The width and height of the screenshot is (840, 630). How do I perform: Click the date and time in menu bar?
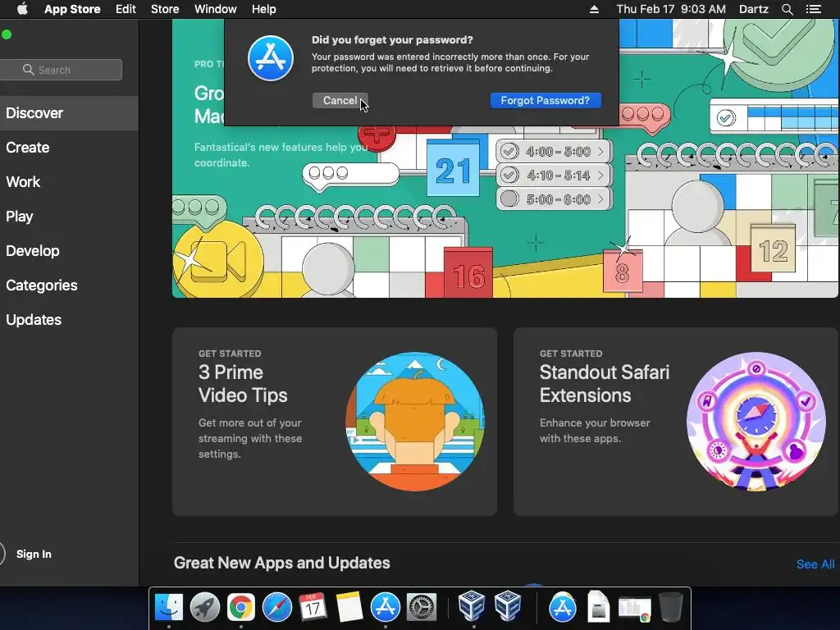coord(671,9)
